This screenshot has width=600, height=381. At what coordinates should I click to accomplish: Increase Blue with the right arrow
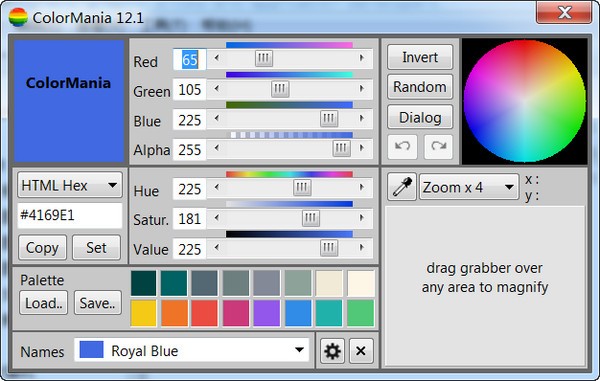(362, 118)
